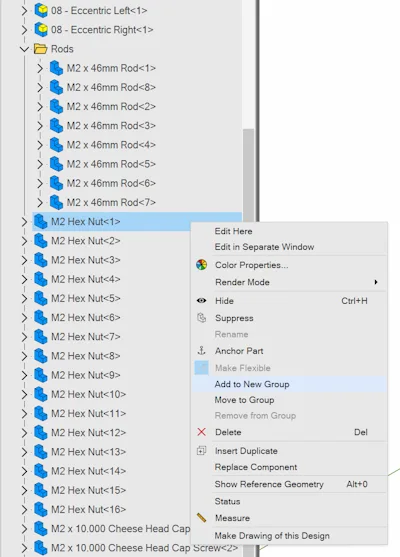Click the color wheel icon beside Color Properties

point(201,265)
